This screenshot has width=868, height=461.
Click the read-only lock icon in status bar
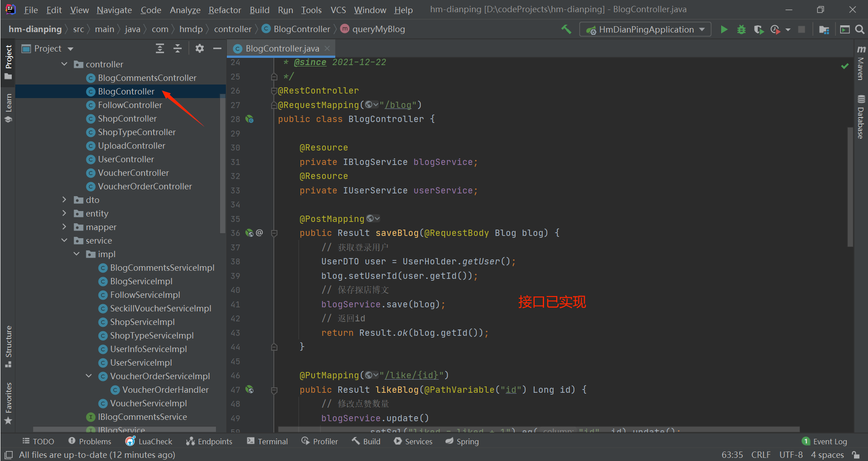pos(855,455)
